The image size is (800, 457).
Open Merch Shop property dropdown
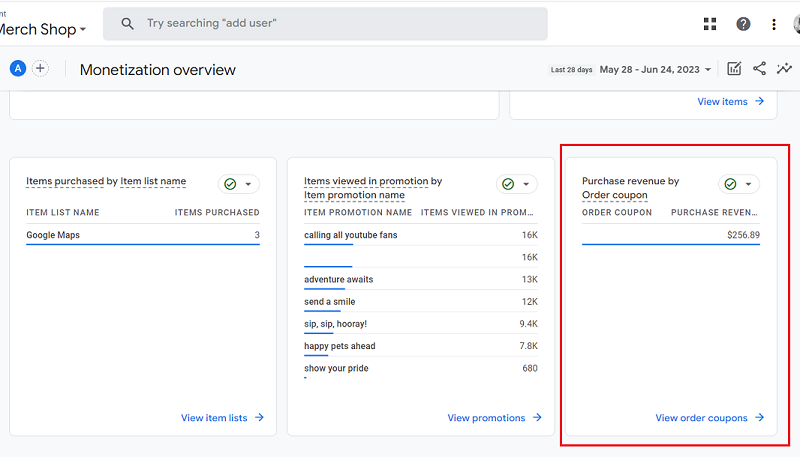coord(43,30)
